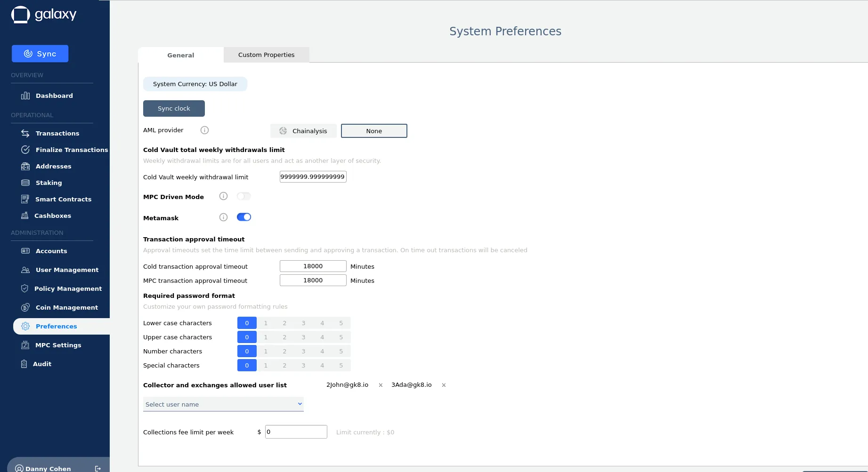Image resolution: width=868 pixels, height=472 pixels.
Task: Open Finalize Transactions page
Action: [64, 150]
